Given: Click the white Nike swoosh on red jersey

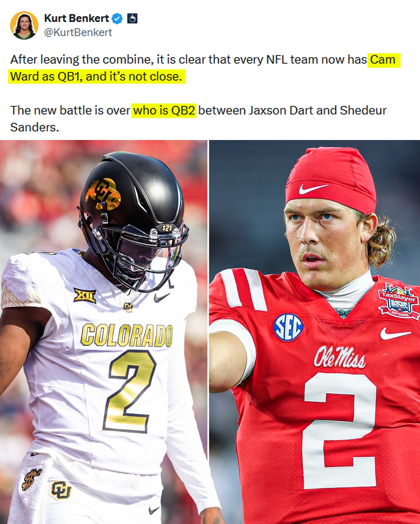Looking at the screenshot, I should click(x=395, y=334).
